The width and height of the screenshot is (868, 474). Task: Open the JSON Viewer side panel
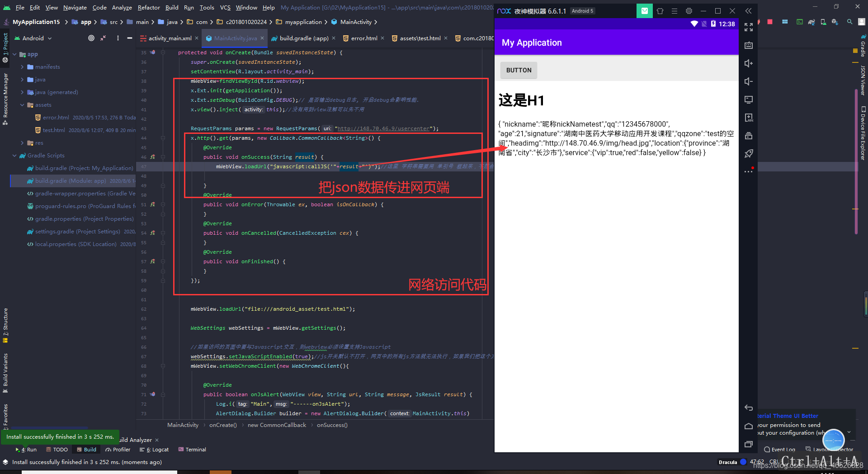click(x=863, y=81)
